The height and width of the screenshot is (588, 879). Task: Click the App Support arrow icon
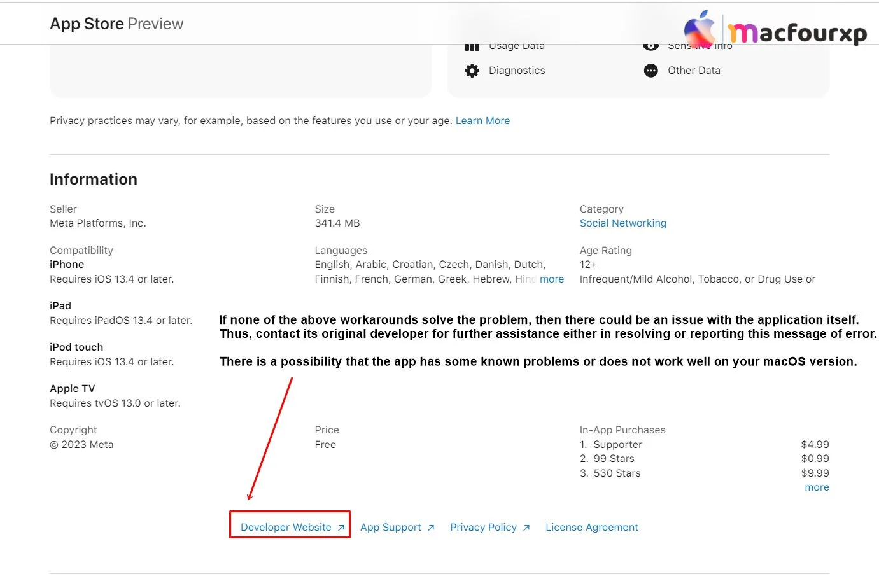(431, 528)
